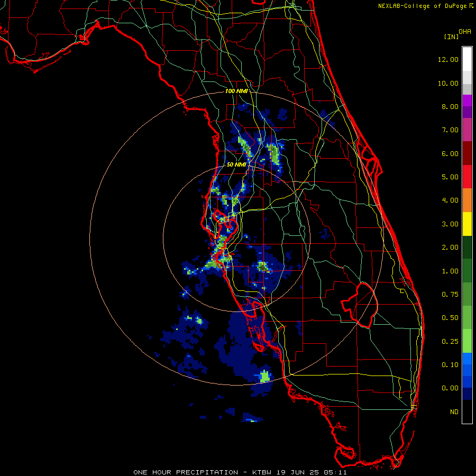The height and width of the screenshot is (476, 476).
Task: Click the "ND" no-data legend label
Action: (x=454, y=412)
